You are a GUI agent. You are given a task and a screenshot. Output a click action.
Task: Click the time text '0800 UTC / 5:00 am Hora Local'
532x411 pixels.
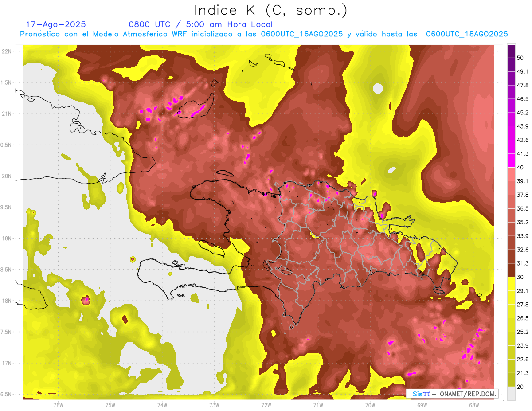(200, 24)
